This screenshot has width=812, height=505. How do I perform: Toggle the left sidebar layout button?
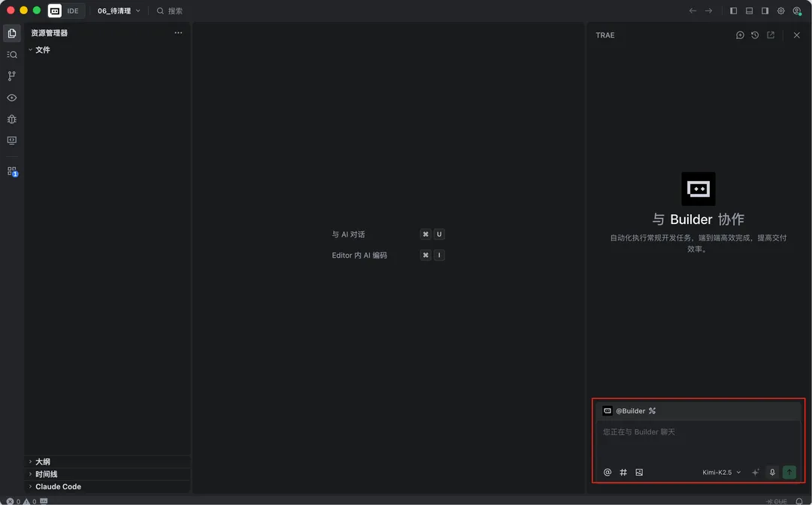pos(733,11)
